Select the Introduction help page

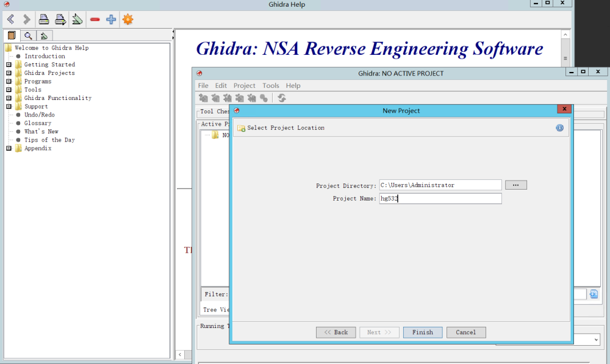[x=45, y=56]
